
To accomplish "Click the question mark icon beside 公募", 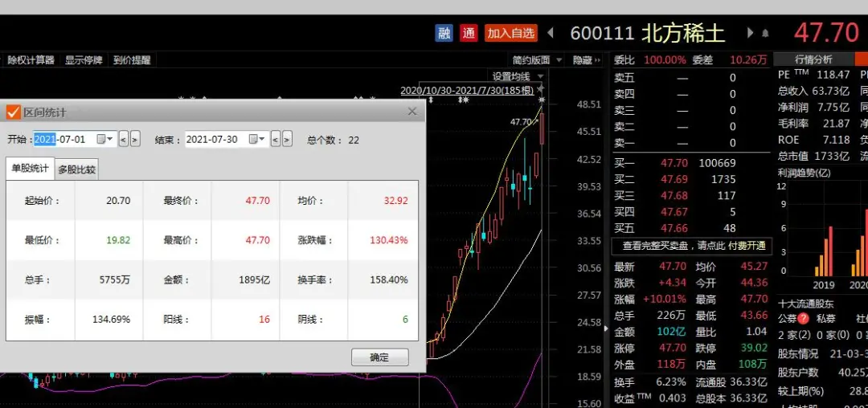I will (803, 319).
